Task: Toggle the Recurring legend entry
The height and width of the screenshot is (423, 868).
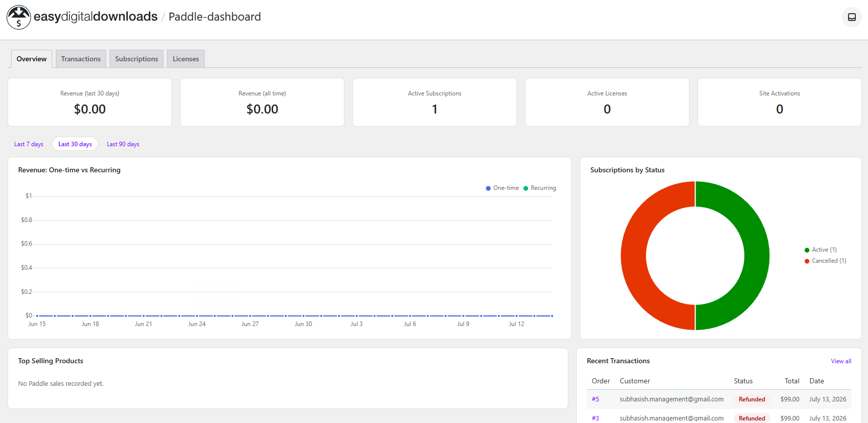Action: (x=540, y=188)
